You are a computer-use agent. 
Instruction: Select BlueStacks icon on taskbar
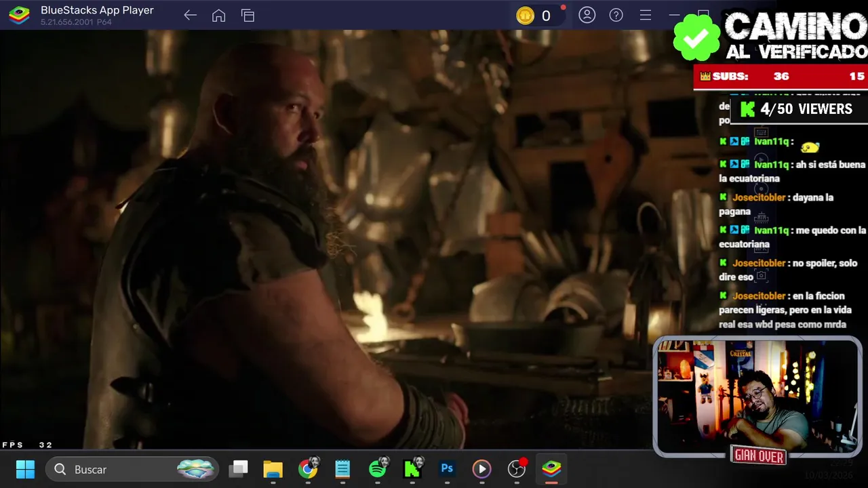[x=551, y=468]
